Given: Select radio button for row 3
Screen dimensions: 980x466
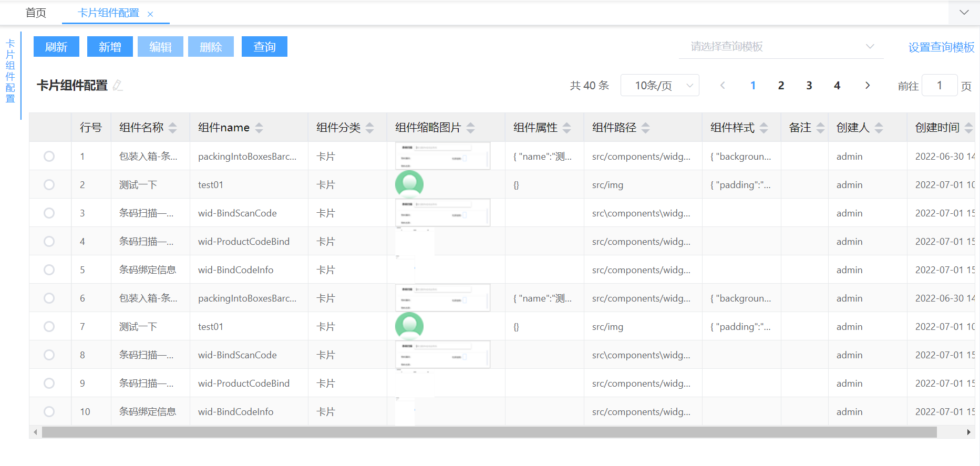Looking at the screenshot, I should tap(49, 213).
